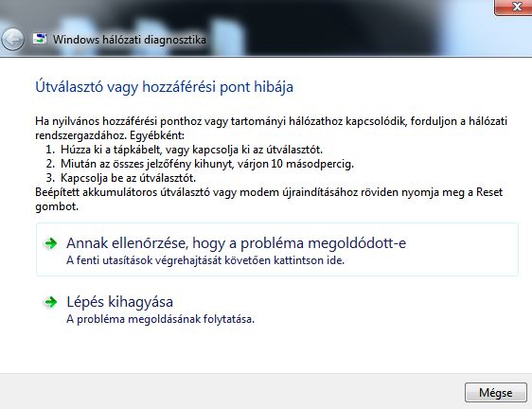Click paragraph starting Beépített akkumulátoros útválasztó
This screenshot has width=532, height=409.
(269, 199)
